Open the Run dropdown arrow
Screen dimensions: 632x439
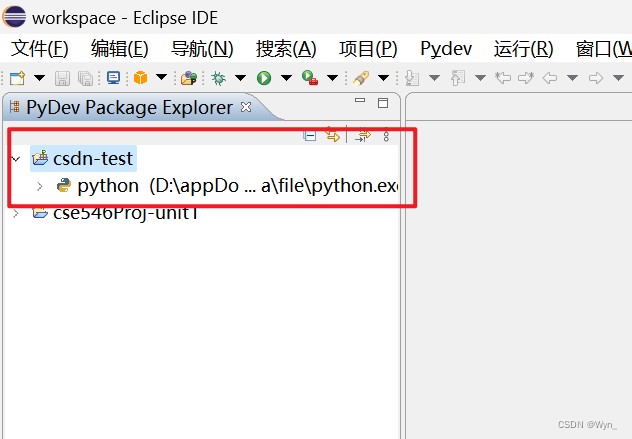coord(287,77)
